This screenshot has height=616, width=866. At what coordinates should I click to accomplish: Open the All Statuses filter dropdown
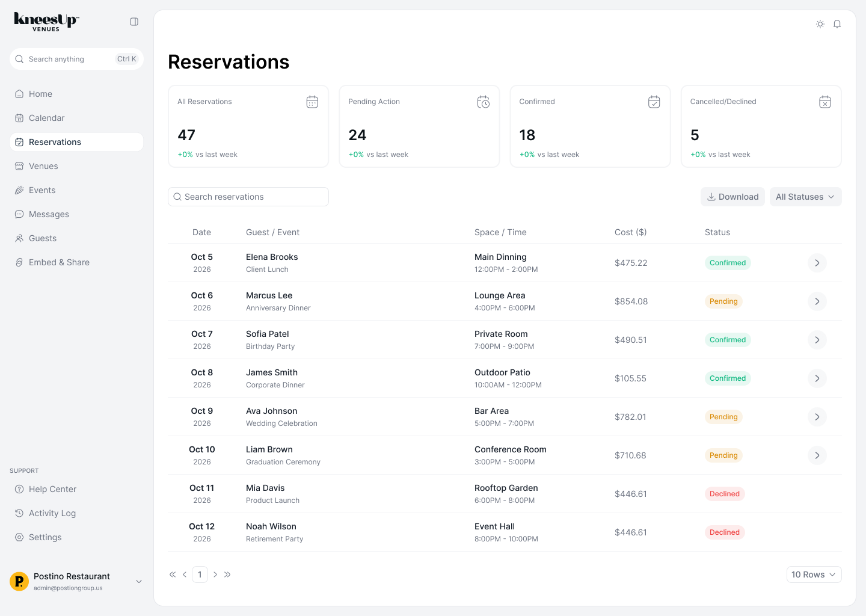806,197
